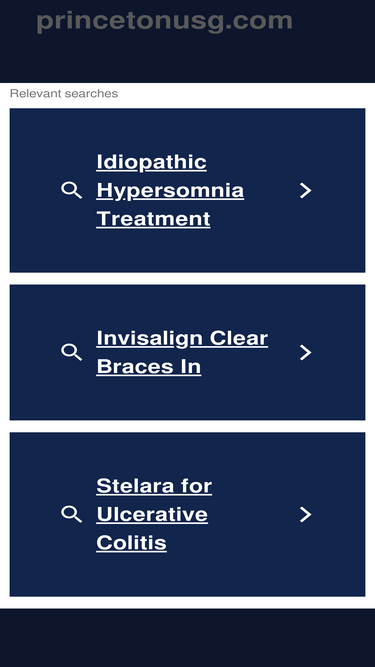This screenshot has width=375, height=667.
Task: Click the word Treatment in the first result
Action: tap(153, 219)
